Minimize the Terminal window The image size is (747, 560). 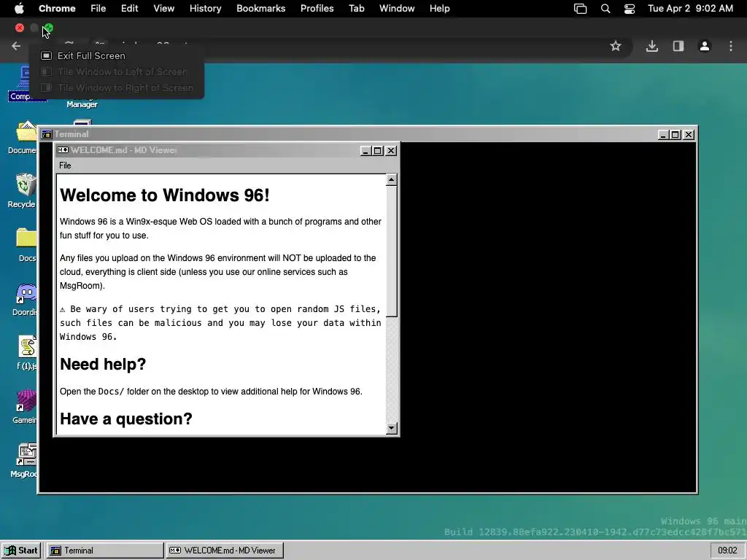click(663, 135)
